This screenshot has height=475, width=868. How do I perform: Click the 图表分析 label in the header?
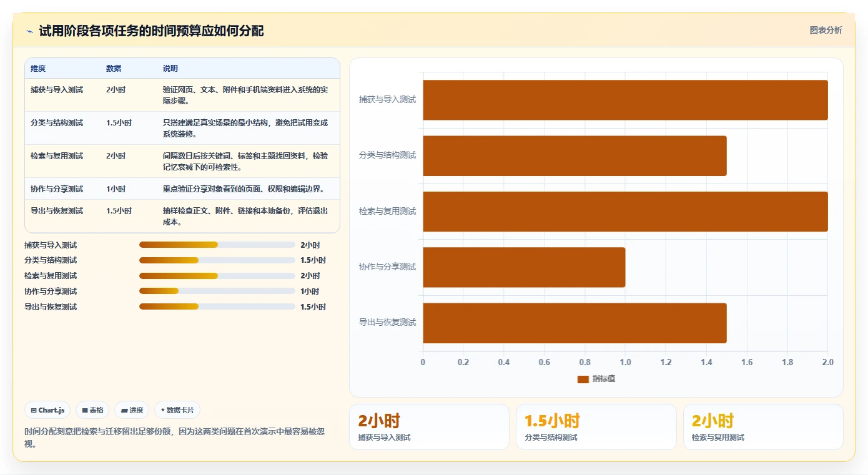coord(826,30)
